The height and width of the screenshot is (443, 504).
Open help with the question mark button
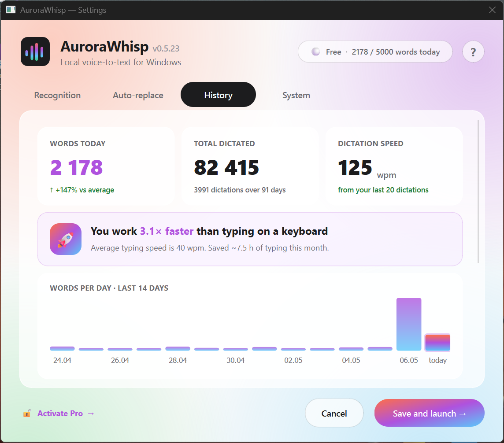(473, 52)
